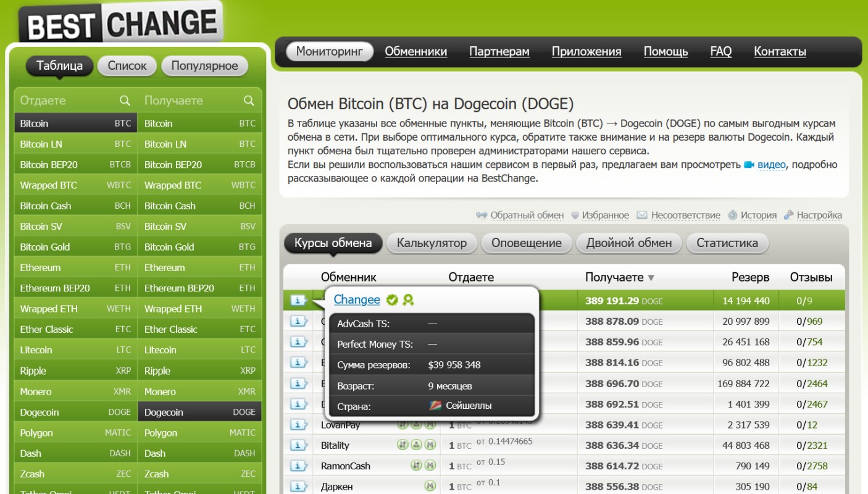Select Dash DASH in the Получаете column
This screenshot has width=868, height=494.
200,453
